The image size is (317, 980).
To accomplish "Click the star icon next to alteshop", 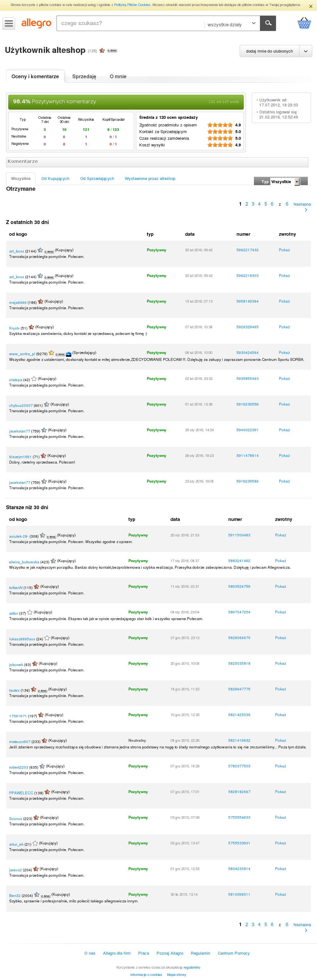I will pyautogui.click(x=102, y=51).
